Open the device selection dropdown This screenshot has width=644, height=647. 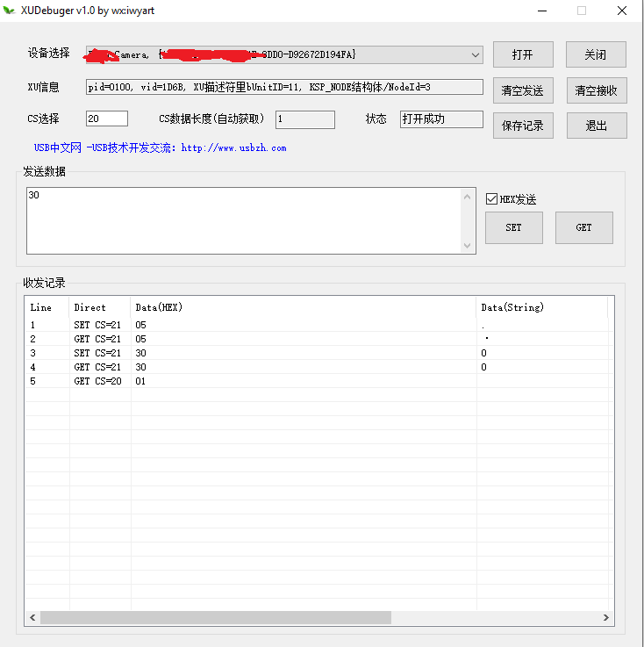coord(475,54)
